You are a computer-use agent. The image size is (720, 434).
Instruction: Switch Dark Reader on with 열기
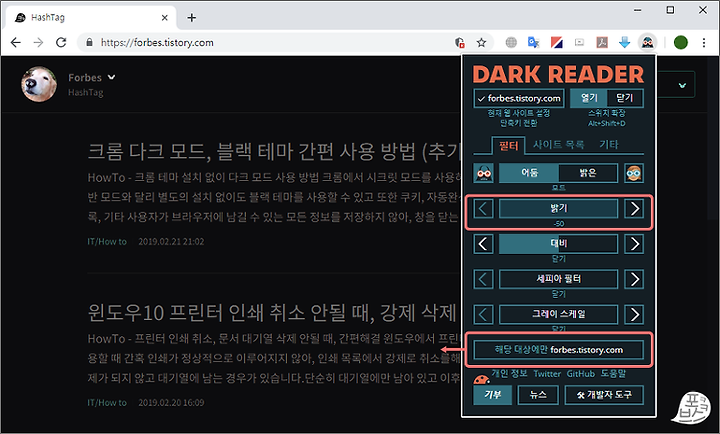[x=588, y=98]
